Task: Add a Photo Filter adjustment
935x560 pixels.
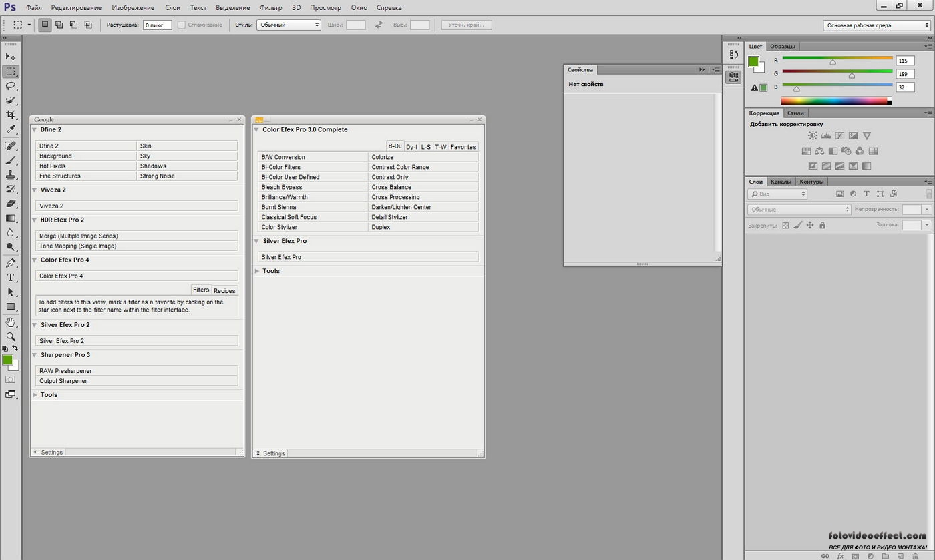Action: click(x=846, y=151)
